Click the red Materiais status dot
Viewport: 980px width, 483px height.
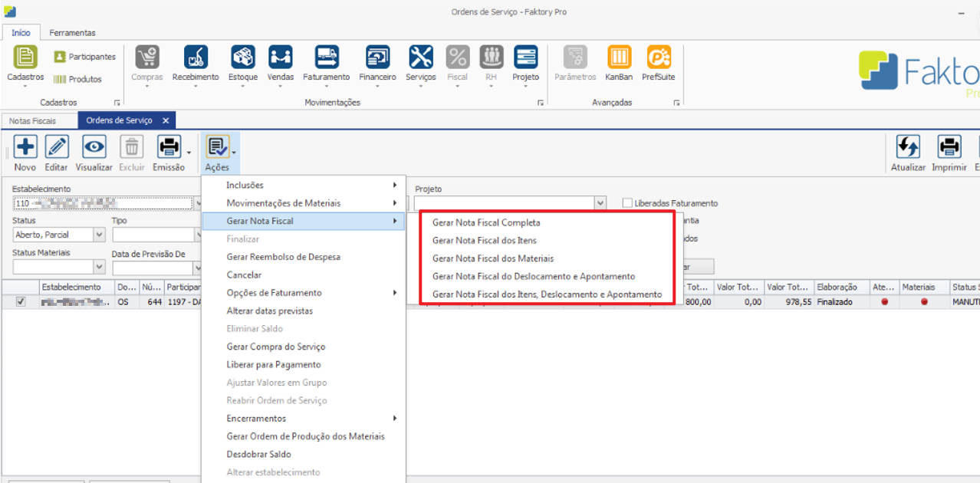[x=924, y=302]
